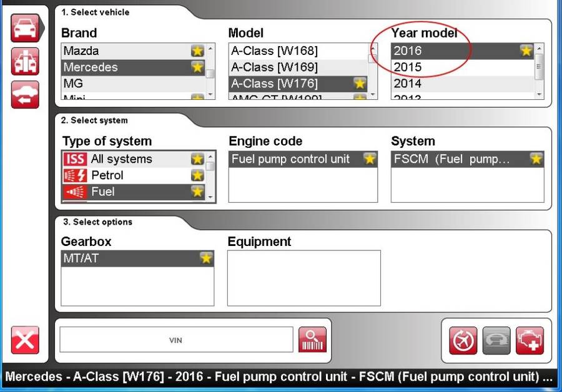This screenshot has height=392, width=562.
Task: Toggle star on Fuel pump control unit
Action: coord(370,159)
